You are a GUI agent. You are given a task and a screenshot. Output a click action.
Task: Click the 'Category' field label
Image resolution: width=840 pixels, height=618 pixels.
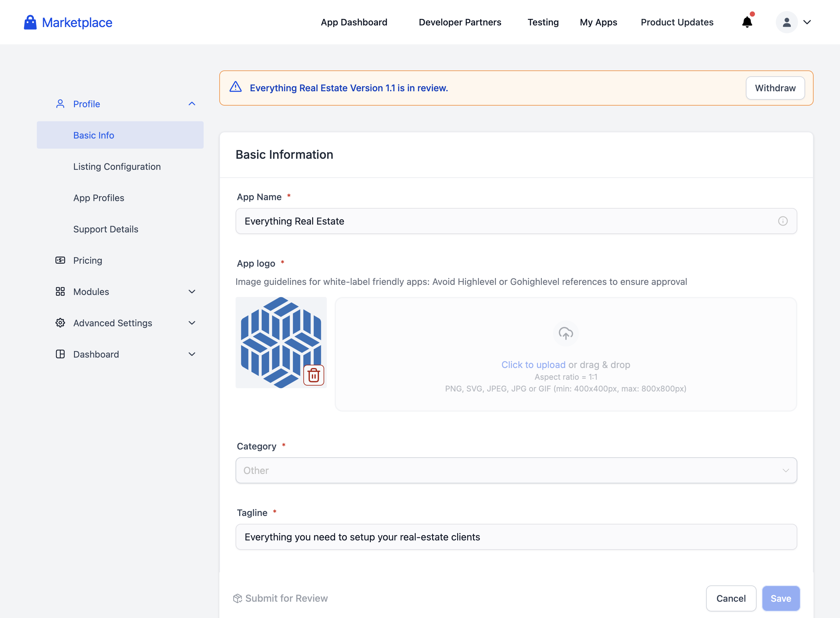click(x=256, y=446)
